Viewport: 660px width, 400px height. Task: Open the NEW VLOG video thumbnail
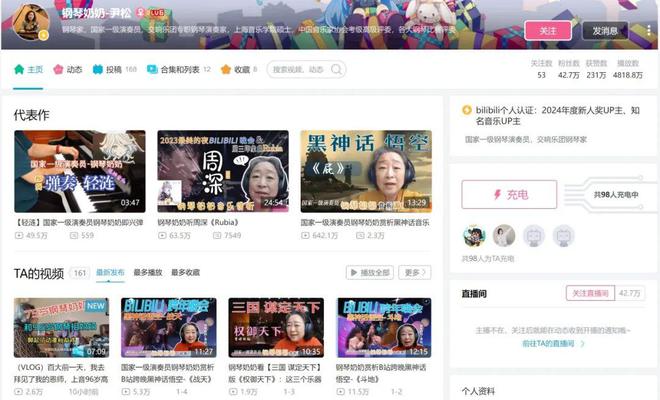(x=61, y=328)
